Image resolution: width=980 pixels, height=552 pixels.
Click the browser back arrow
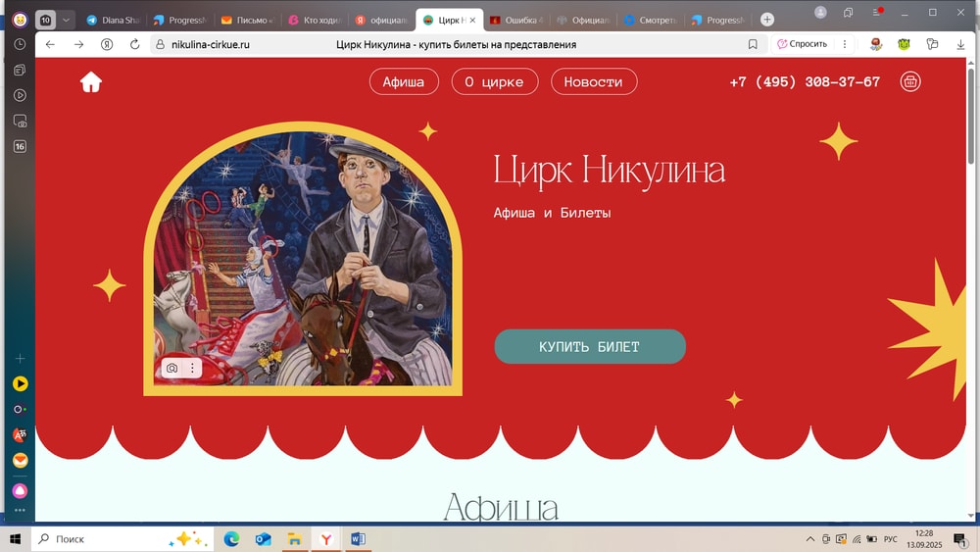coord(50,44)
